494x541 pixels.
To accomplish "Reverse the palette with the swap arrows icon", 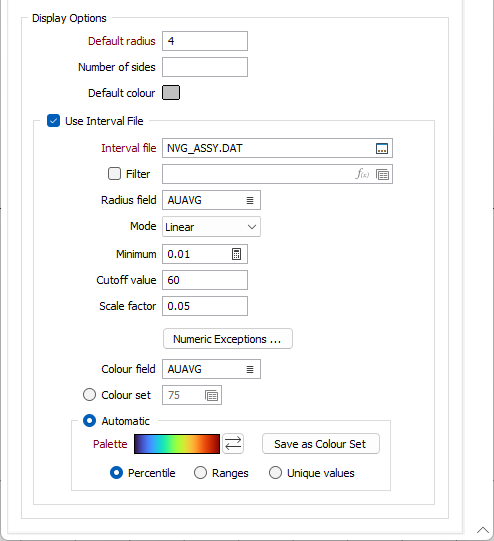I will 233,444.
